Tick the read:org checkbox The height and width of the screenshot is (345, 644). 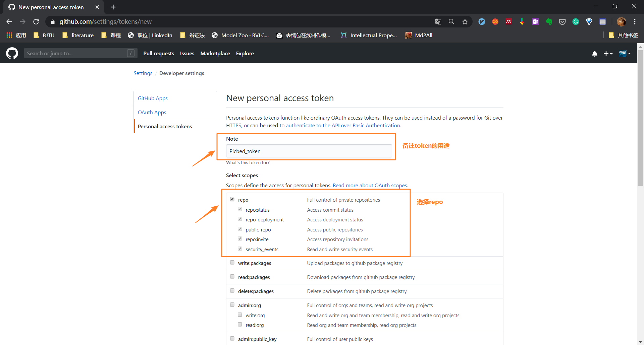tap(240, 325)
